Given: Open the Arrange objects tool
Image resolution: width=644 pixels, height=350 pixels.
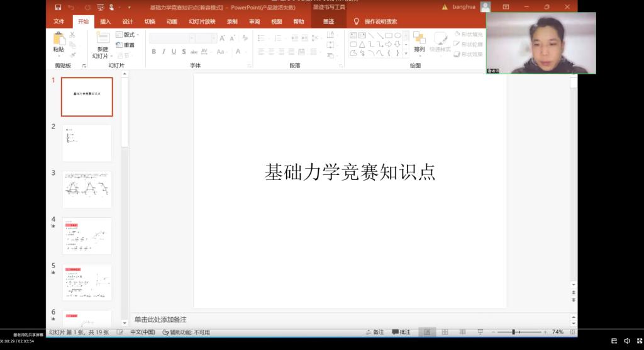Looking at the screenshot, I should pos(419,42).
